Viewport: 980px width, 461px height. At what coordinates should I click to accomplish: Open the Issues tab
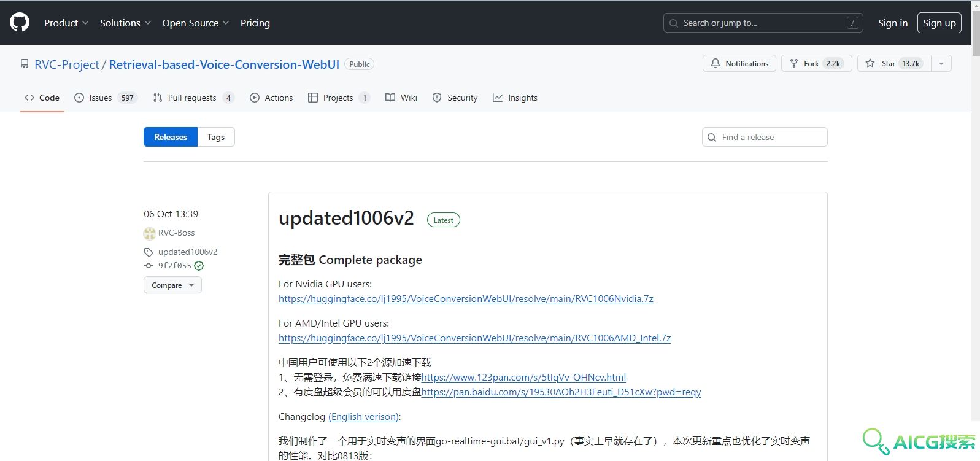(x=106, y=98)
